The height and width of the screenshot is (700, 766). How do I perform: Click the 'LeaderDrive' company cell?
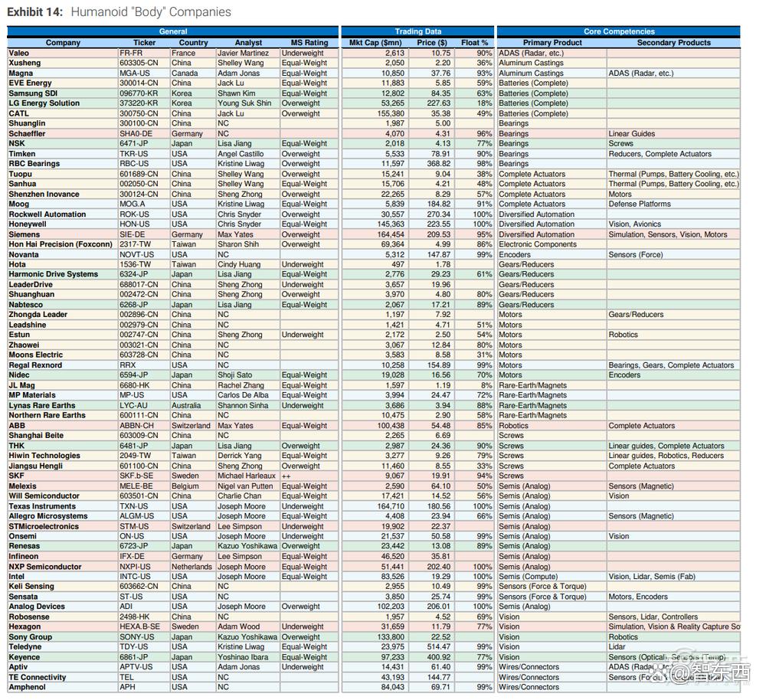[31, 284]
